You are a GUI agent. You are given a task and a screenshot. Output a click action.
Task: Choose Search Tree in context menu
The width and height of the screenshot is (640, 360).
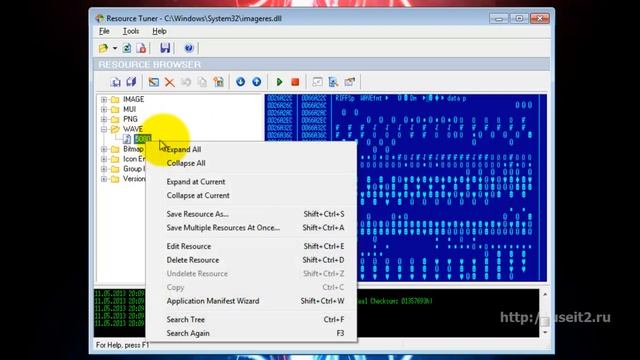(x=251, y=320)
